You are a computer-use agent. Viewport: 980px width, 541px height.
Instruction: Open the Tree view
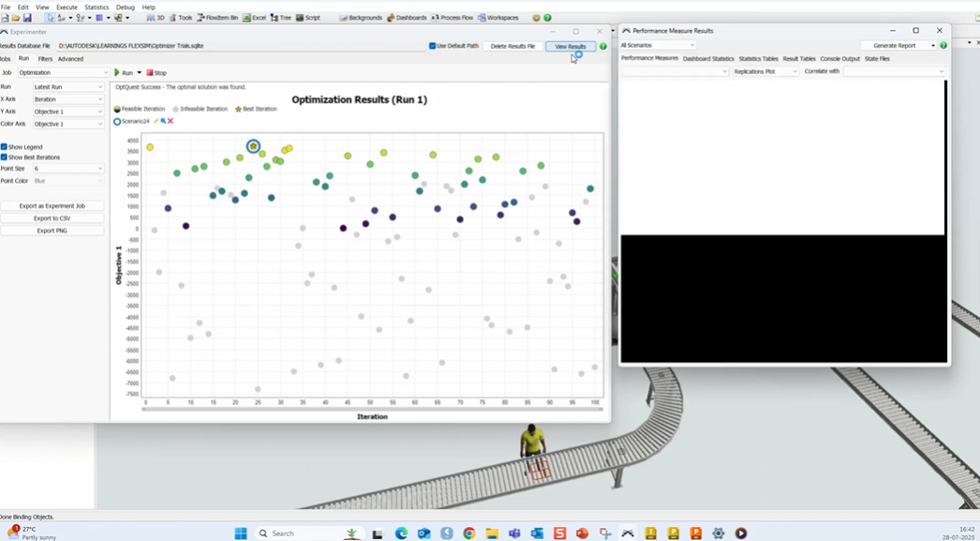[280, 17]
